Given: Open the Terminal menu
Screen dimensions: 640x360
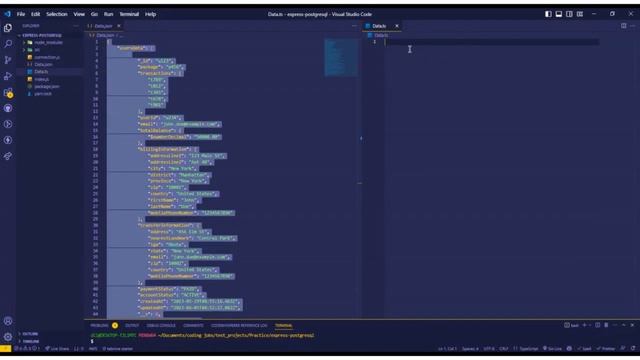Looking at the screenshot, I should click(x=129, y=14).
